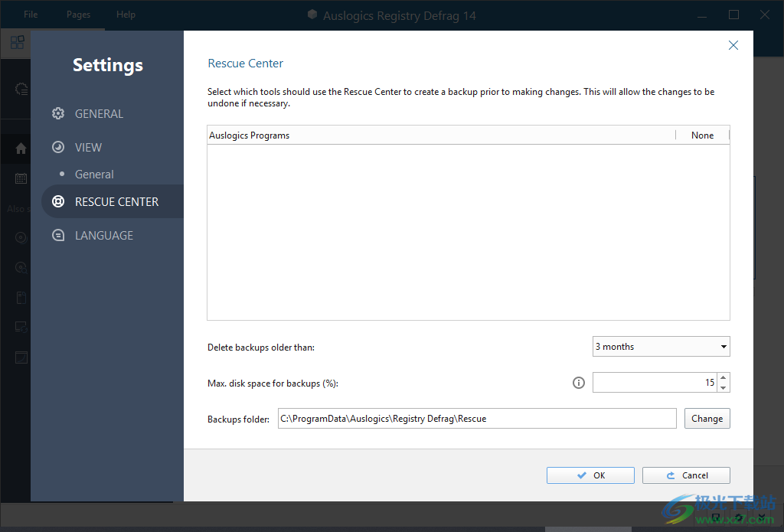This screenshot has width=784, height=532.
Task: Click Cancel to discard the settings
Action: tap(686, 475)
